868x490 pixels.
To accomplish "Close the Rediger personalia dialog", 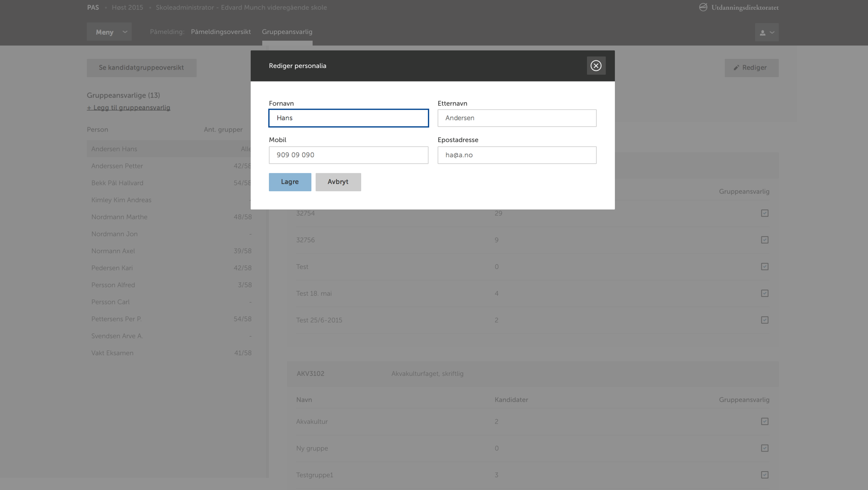I will (596, 65).
